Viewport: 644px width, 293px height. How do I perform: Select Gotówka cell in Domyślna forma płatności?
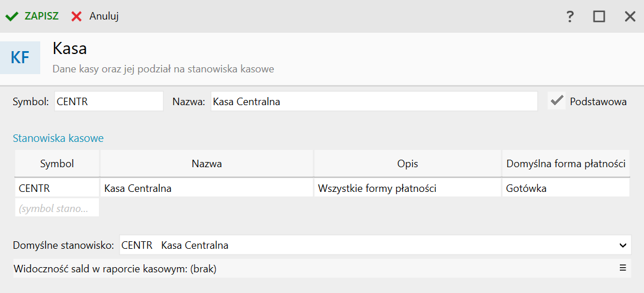click(x=566, y=188)
